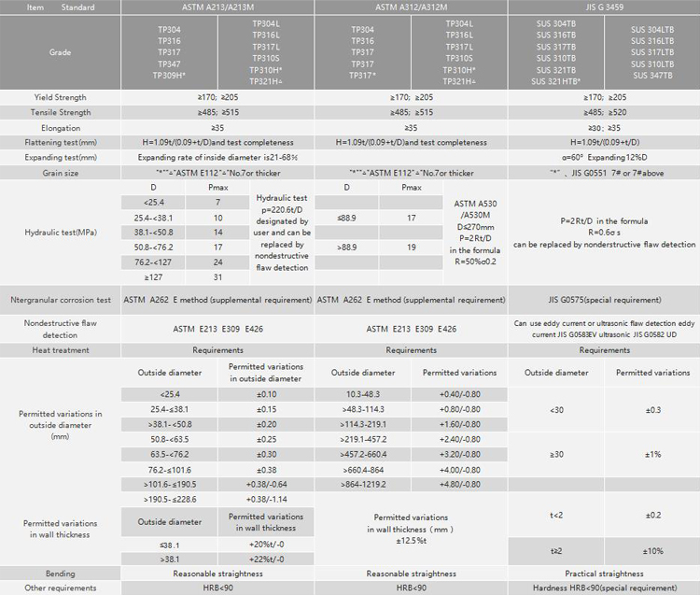Select the Ntergranular corrosion test row label
This screenshot has width=700, height=595.
[x=60, y=300]
